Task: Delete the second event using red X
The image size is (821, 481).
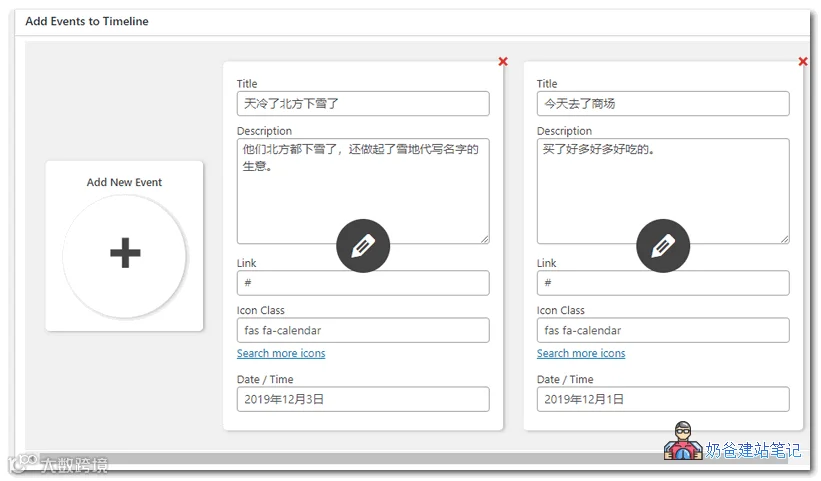Action: click(x=803, y=62)
